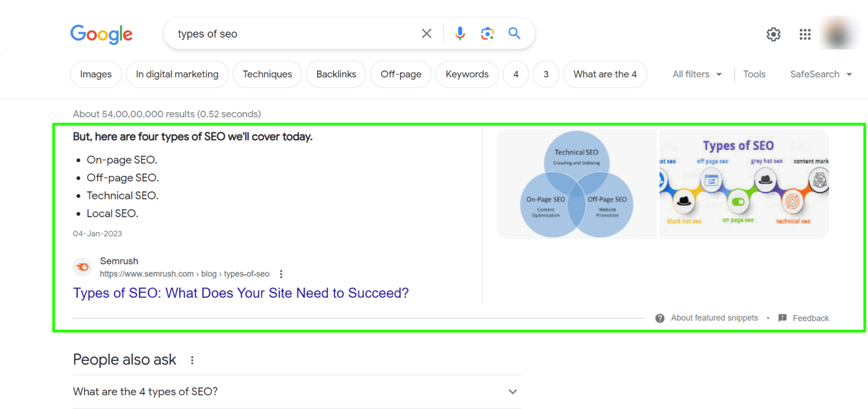The image size is (868, 409).
Task: Click the Feedback flag icon
Action: click(783, 317)
